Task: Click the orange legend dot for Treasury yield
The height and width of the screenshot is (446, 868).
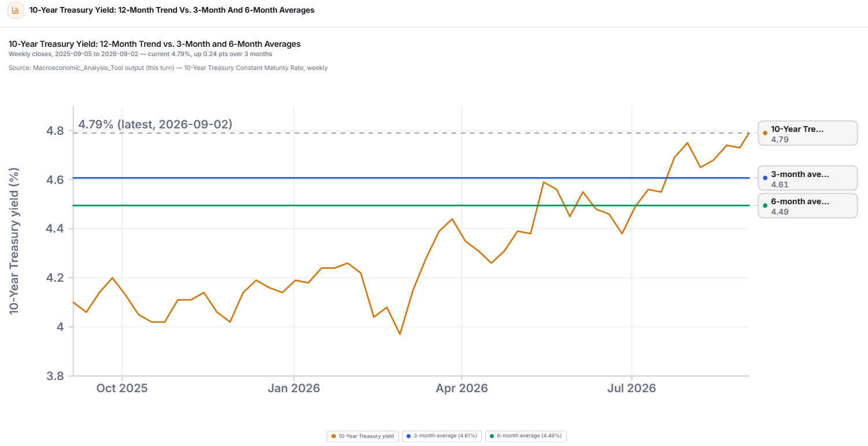Action: [334, 436]
